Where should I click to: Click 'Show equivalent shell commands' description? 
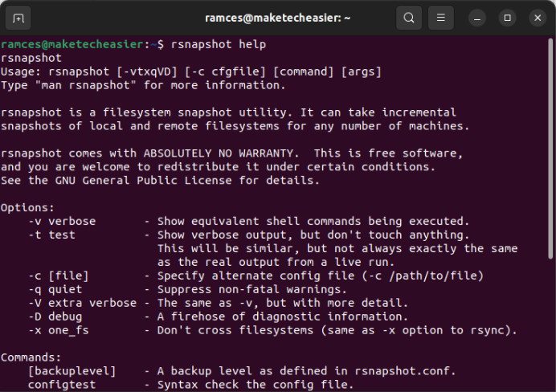313,221
